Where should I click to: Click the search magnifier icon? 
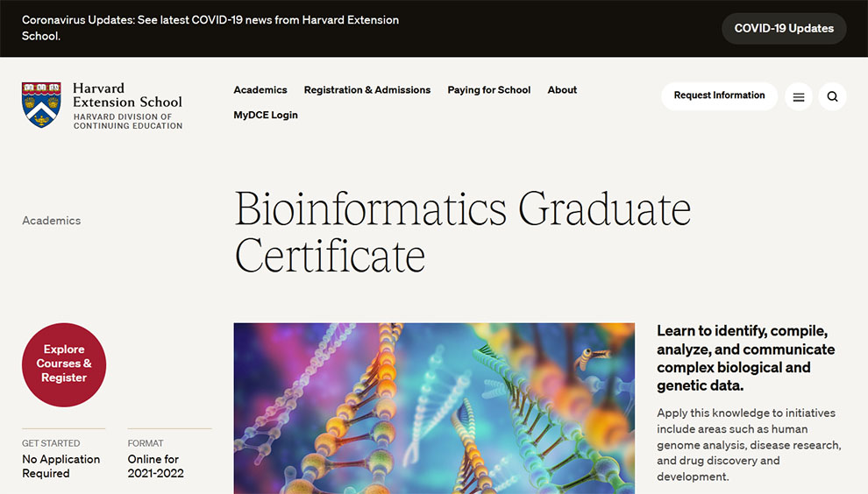pos(832,97)
